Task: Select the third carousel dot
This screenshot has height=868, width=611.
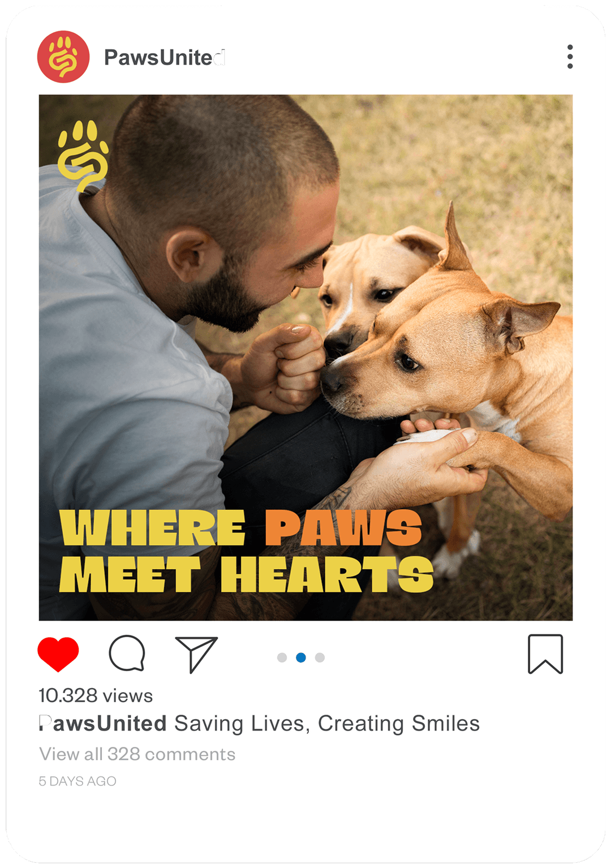Action: pyautogui.click(x=320, y=658)
